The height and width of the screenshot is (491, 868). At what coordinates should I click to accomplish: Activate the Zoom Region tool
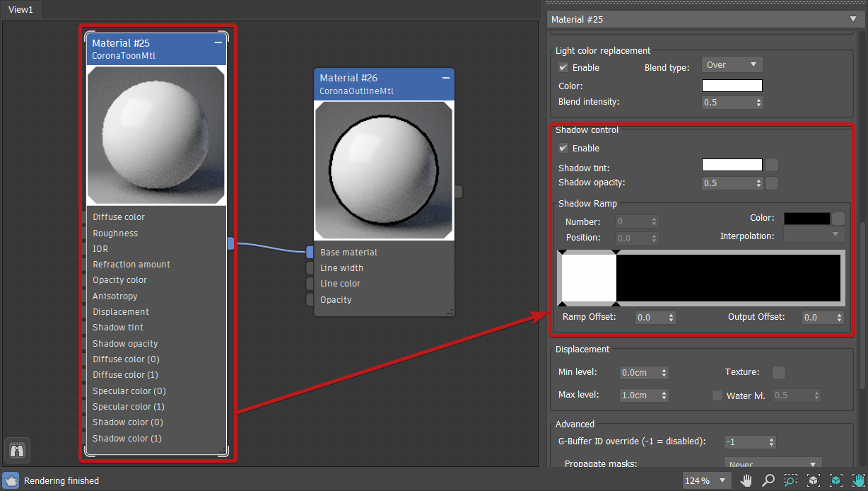[x=791, y=480]
